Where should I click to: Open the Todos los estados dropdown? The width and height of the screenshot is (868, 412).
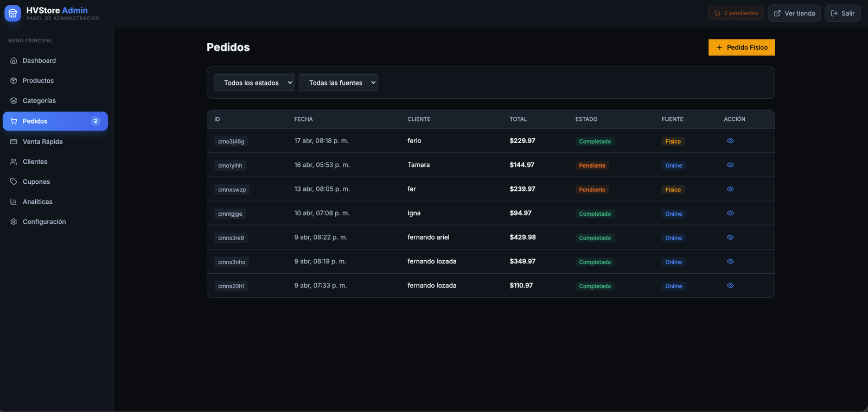tap(254, 83)
